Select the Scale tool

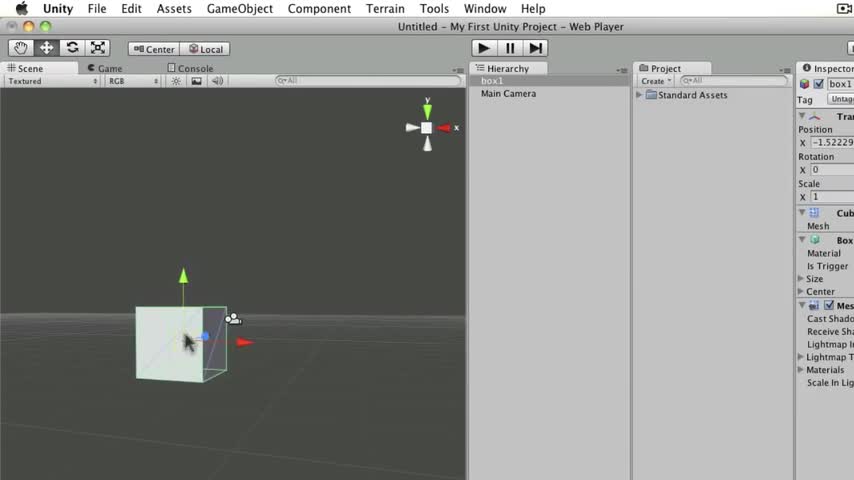98,48
